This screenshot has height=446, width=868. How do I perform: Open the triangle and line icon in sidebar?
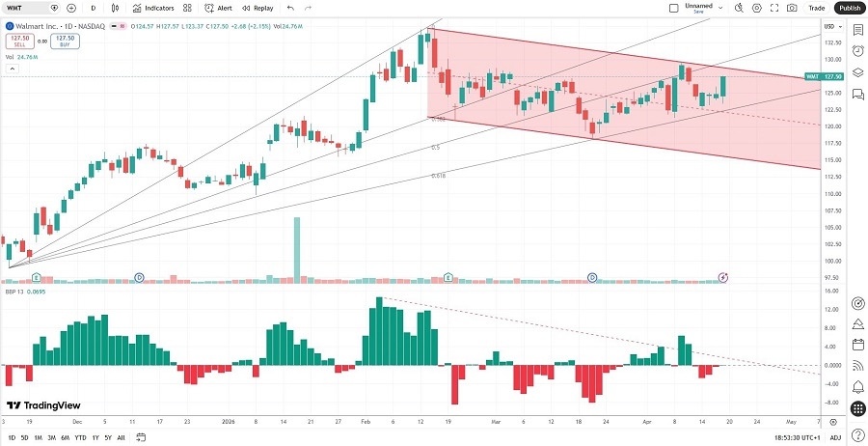click(x=858, y=324)
